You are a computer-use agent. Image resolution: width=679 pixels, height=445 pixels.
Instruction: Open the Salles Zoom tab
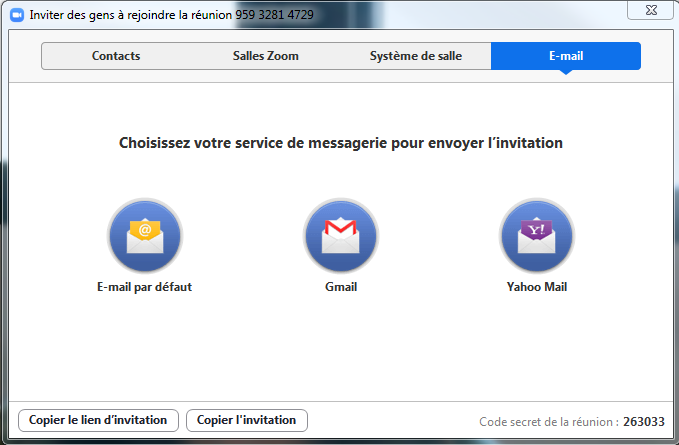[265, 56]
